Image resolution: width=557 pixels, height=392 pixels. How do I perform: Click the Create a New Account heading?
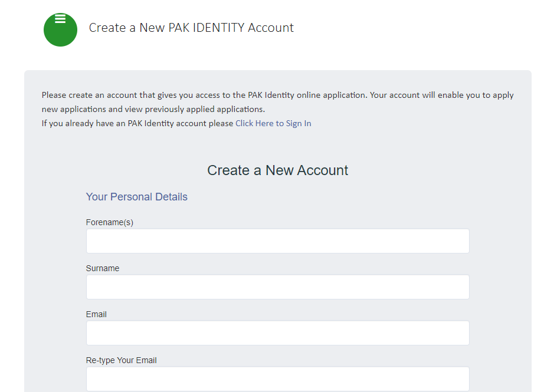pyautogui.click(x=277, y=170)
